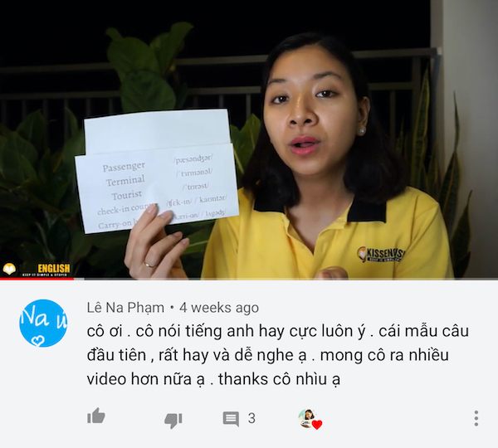The image size is (498, 448).
Task: Seek on the red video progress bar
Action: 37,279
